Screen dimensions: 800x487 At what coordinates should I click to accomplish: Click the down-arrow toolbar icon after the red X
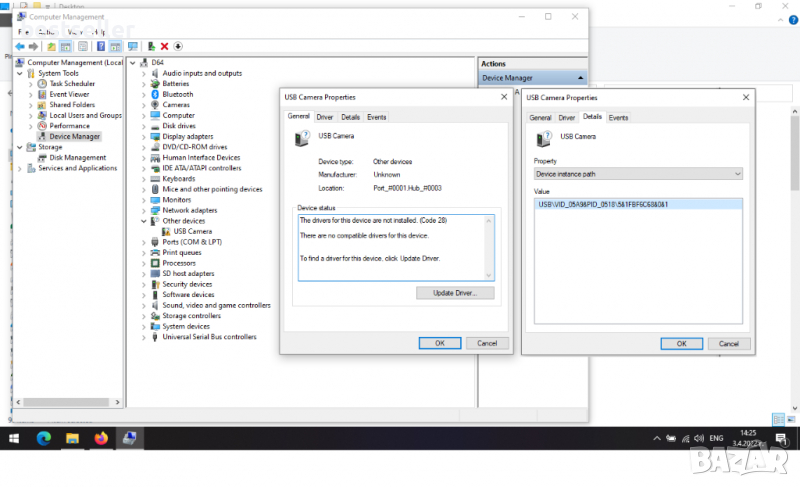pyautogui.click(x=178, y=46)
